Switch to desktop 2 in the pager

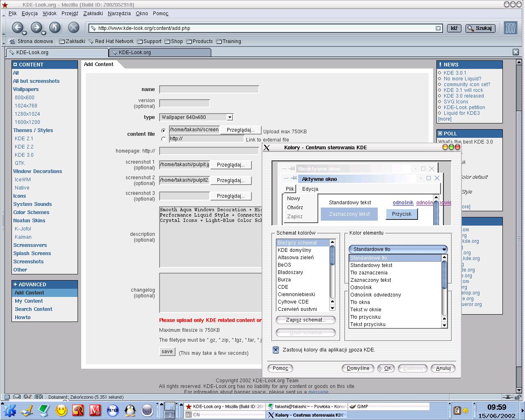(170, 415)
